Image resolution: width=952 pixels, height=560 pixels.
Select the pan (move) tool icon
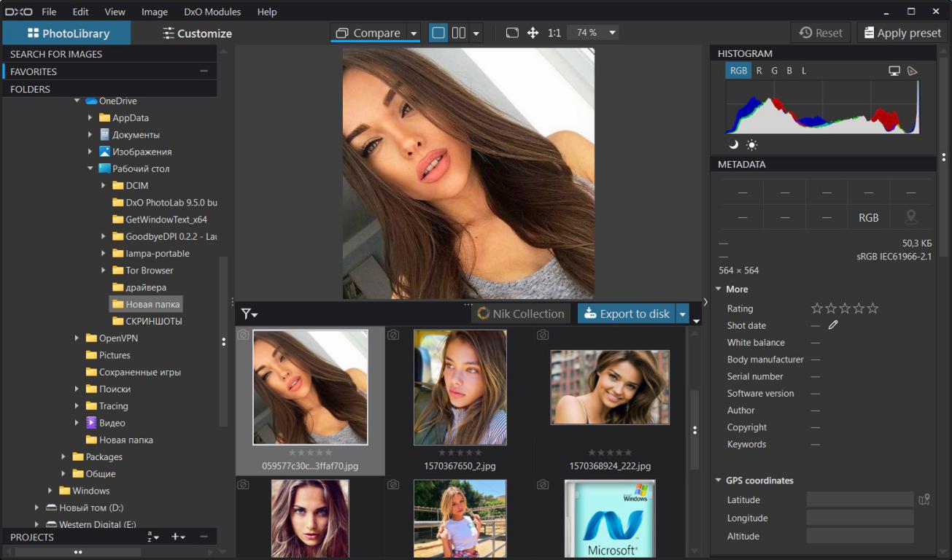pyautogui.click(x=533, y=33)
